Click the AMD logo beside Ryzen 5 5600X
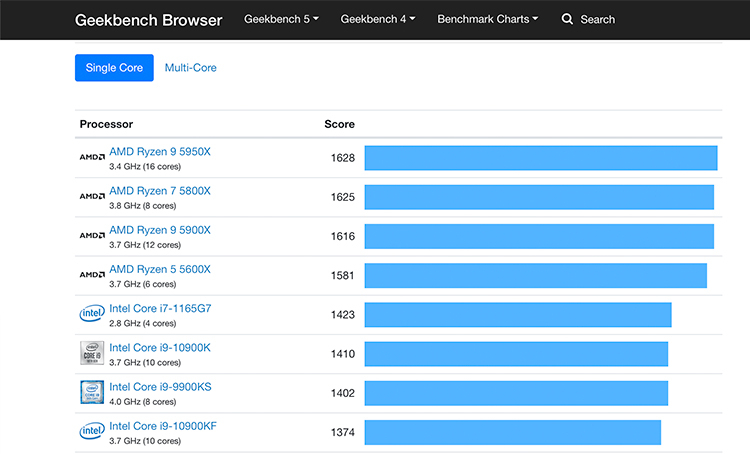Screen dimensions: 750x454 [91, 275]
